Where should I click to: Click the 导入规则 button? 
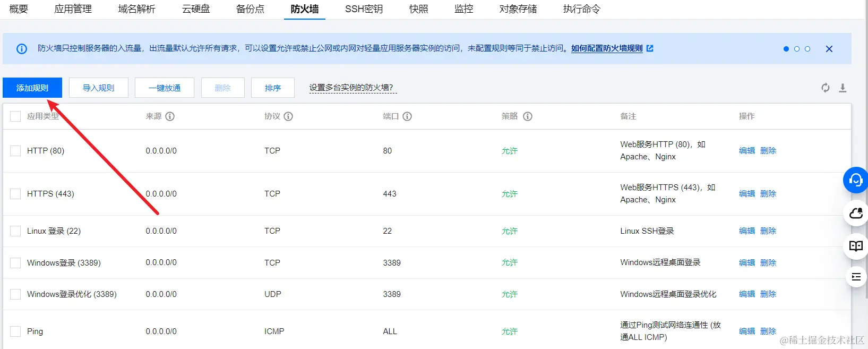tap(99, 88)
